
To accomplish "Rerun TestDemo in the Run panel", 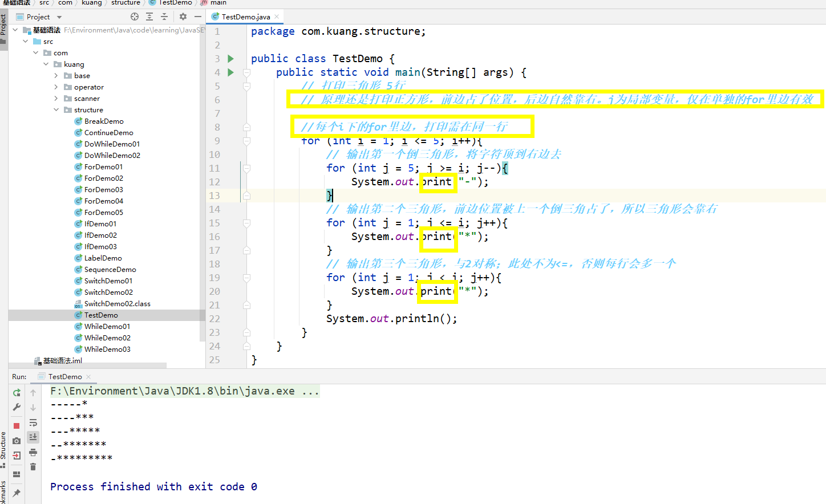I will tap(17, 392).
